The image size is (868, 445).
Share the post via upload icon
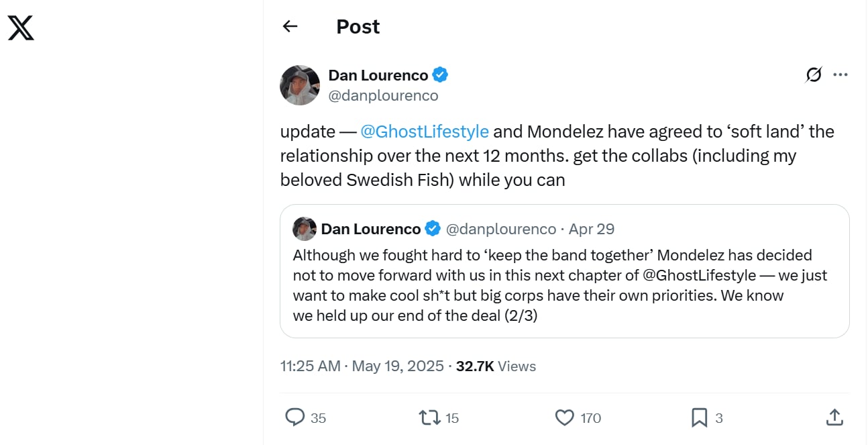click(x=834, y=417)
